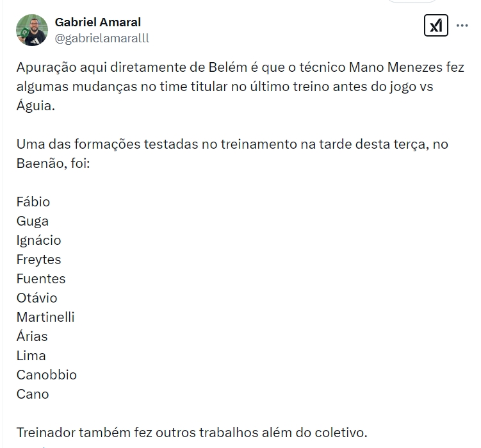Viewport: 481px width, 448px height.
Task: Open the three-dot more options menu
Action: (462, 26)
